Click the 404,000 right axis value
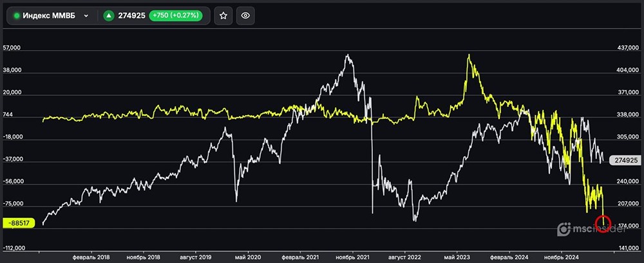 (628, 71)
